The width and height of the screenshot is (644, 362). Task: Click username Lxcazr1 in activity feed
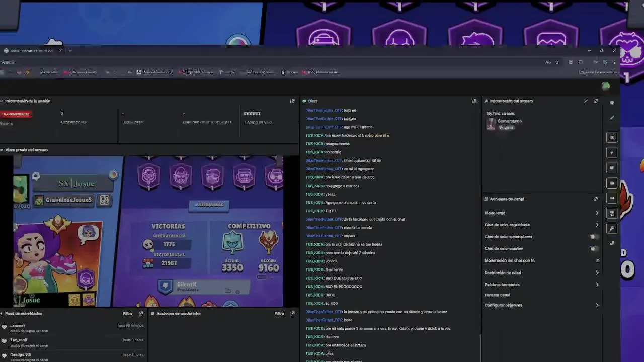coord(17,326)
